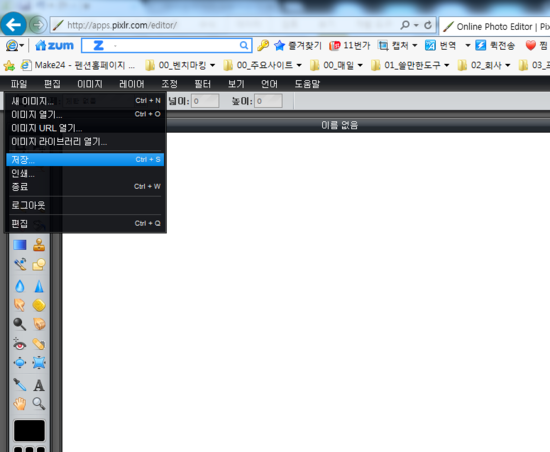This screenshot has width=550, height=452.
Task: Select the Hand pan tool
Action: (20, 404)
